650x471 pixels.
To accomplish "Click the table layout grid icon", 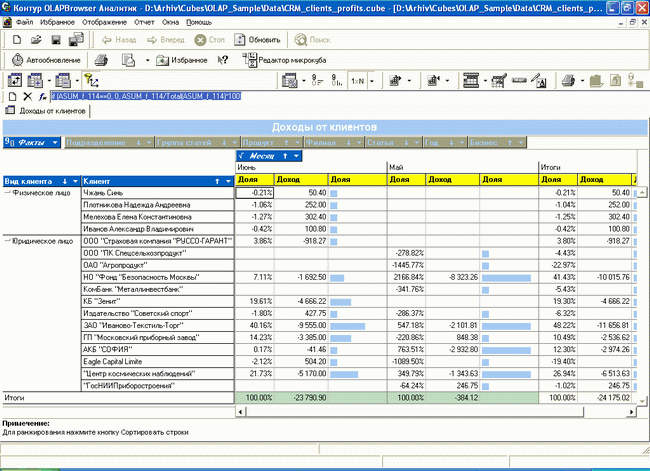I will (x=471, y=80).
